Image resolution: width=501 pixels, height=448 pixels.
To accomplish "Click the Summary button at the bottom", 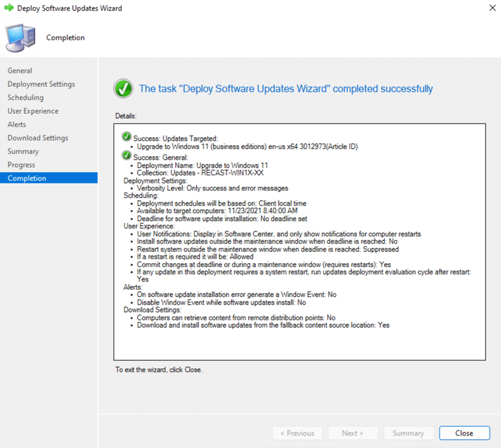I will 408,433.
